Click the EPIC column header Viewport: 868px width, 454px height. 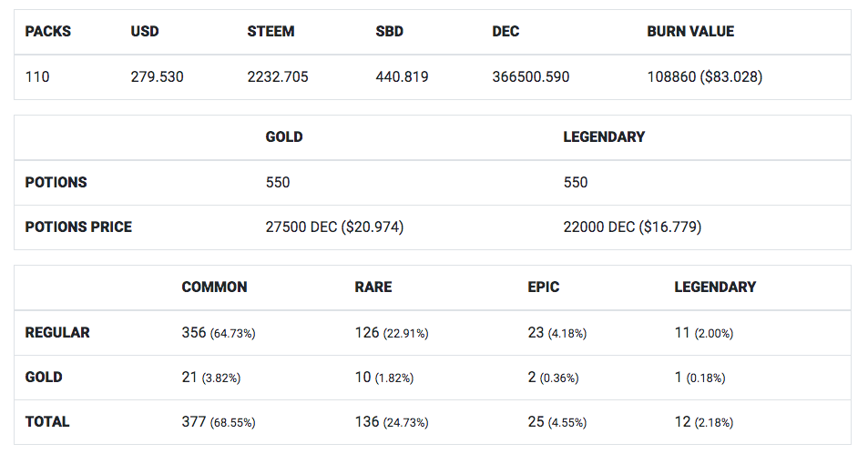pyautogui.click(x=544, y=288)
